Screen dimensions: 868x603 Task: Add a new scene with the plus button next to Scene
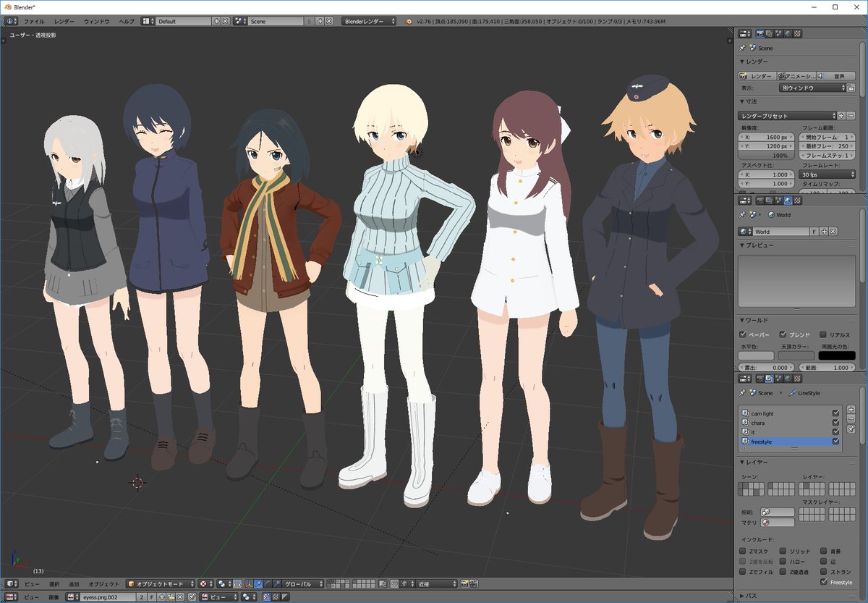coord(320,21)
